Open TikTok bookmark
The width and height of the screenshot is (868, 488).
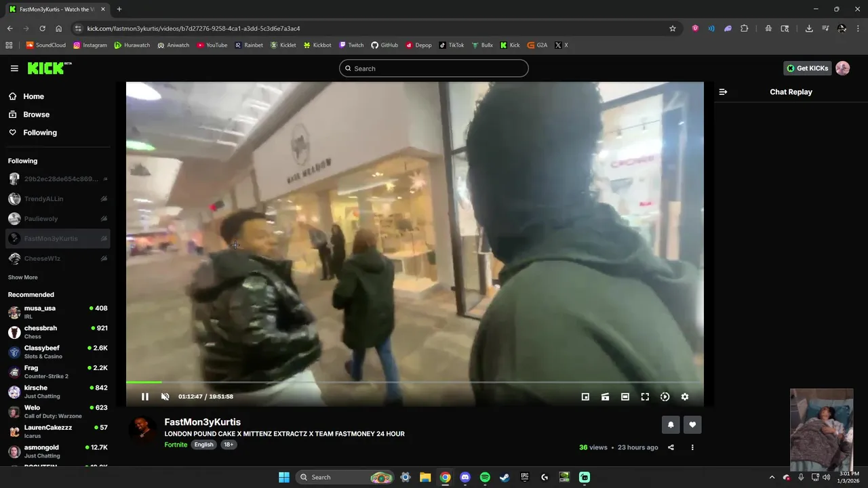[452, 45]
